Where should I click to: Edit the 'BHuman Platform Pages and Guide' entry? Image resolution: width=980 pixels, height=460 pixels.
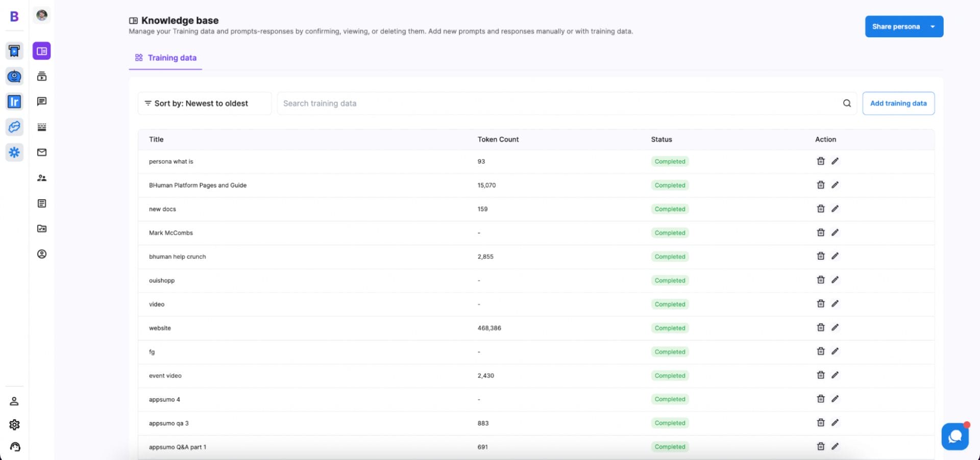coord(835,185)
